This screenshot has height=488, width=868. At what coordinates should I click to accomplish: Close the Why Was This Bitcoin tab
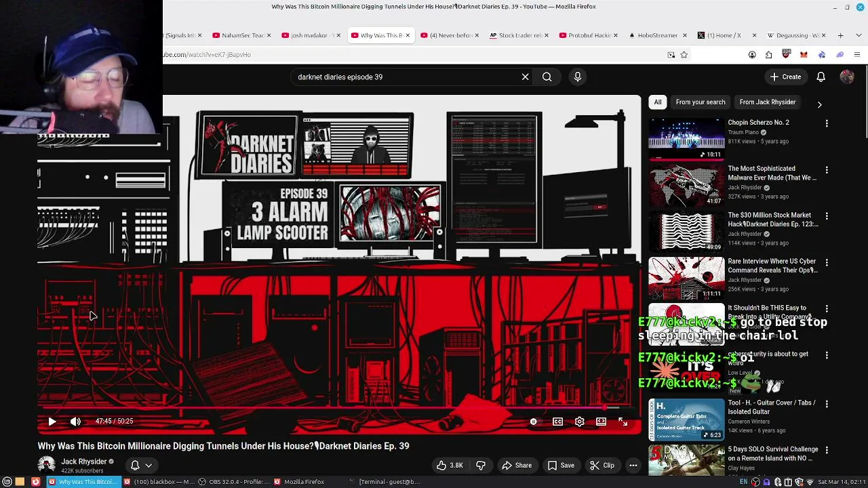point(408,35)
